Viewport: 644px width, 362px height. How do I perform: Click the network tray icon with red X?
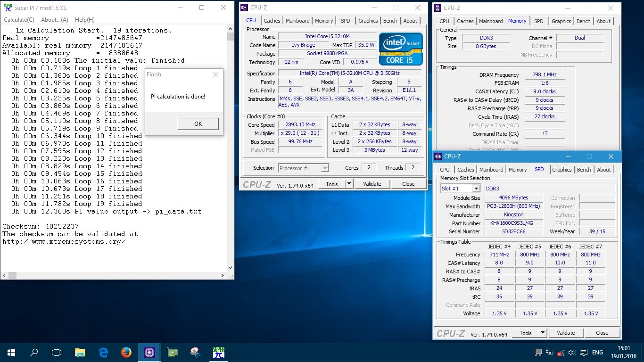pyautogui.click(x=561, y=353)
